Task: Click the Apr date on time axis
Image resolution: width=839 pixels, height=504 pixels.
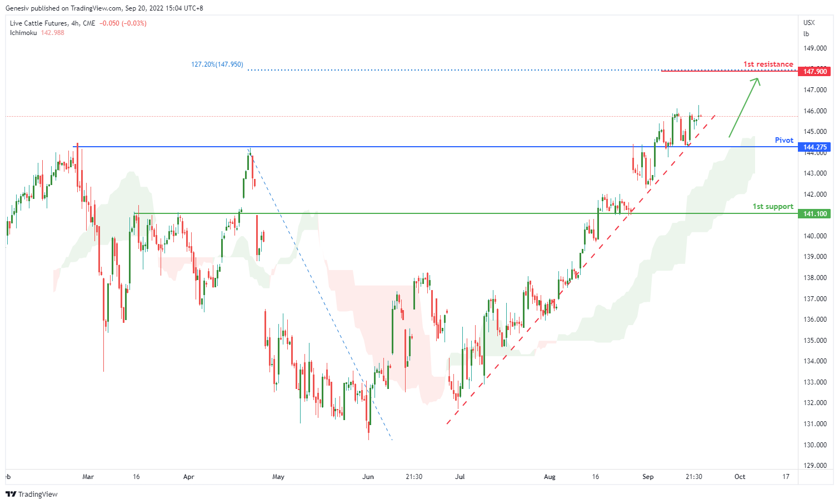Action: 189,477
